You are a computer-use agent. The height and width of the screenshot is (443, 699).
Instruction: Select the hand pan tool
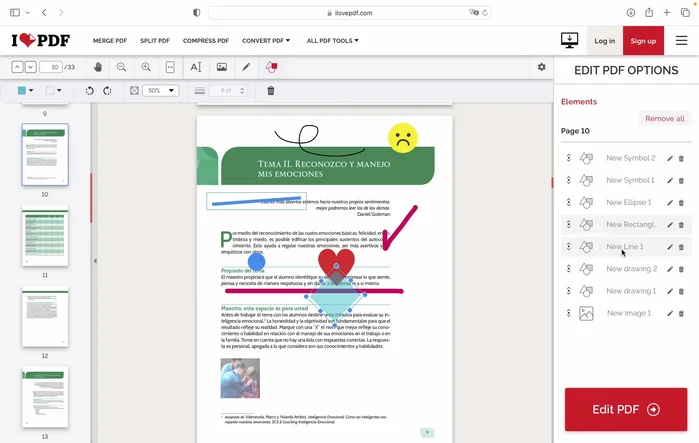[x=98, y=67]
